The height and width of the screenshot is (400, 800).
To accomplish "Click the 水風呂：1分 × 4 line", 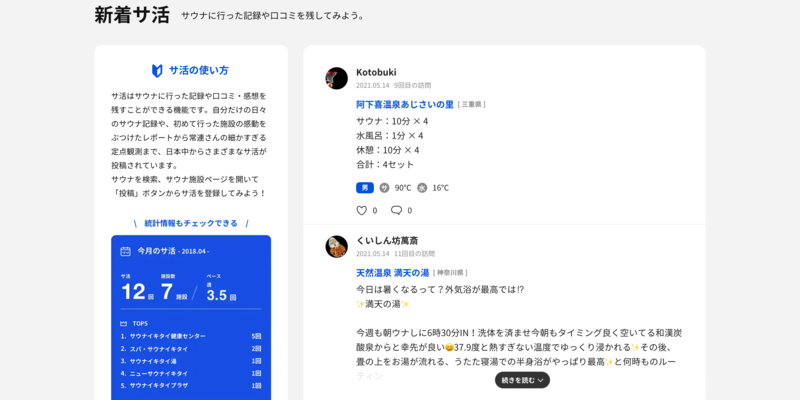I will point(389,136).
